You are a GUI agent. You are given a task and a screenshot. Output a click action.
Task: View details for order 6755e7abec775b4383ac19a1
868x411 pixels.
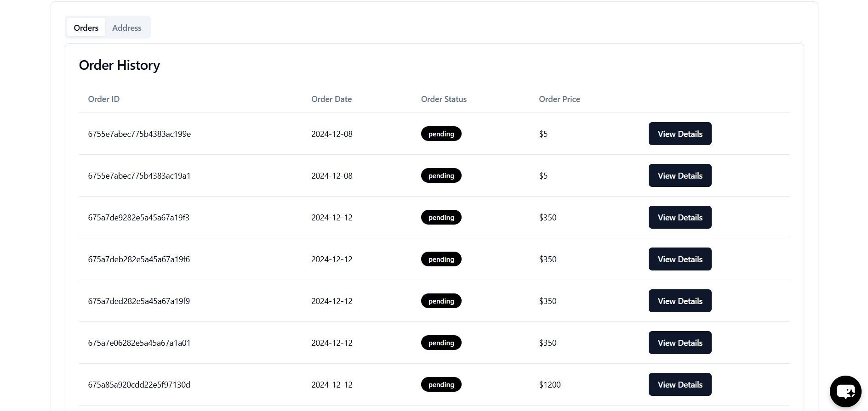tap(680, 175)
